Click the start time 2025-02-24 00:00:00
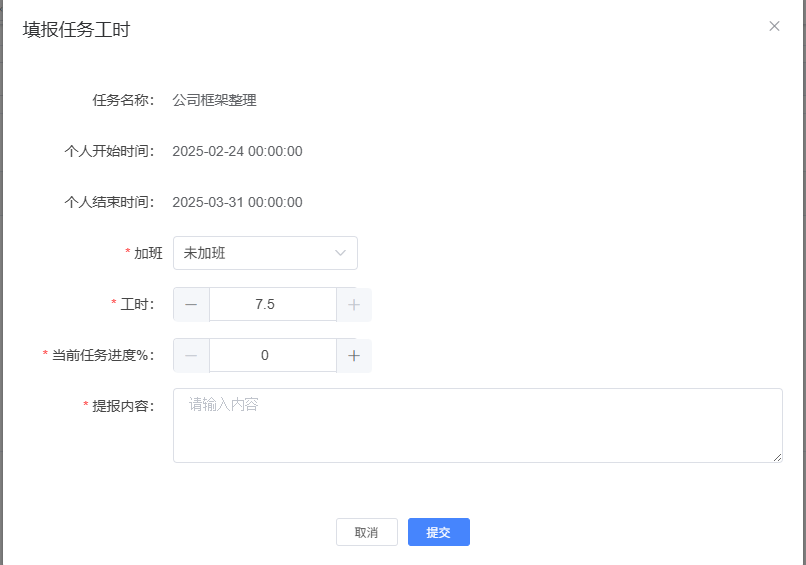 [237, 151]
